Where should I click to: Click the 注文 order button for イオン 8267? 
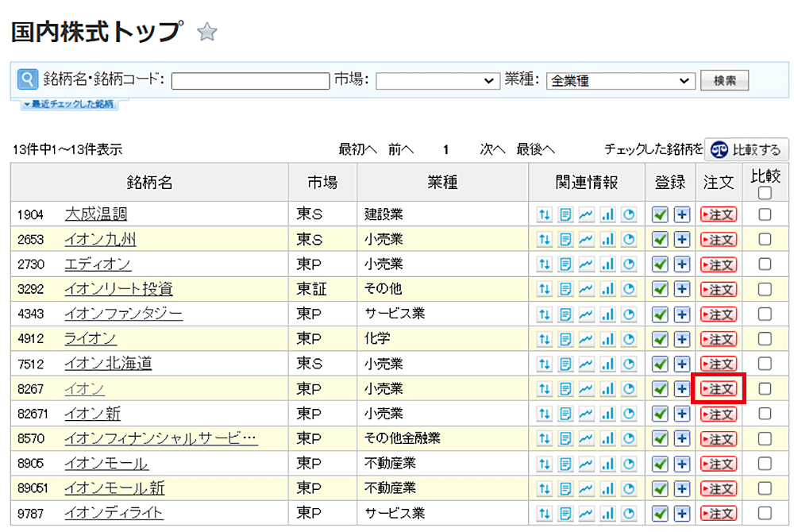(x=719, y=389)
